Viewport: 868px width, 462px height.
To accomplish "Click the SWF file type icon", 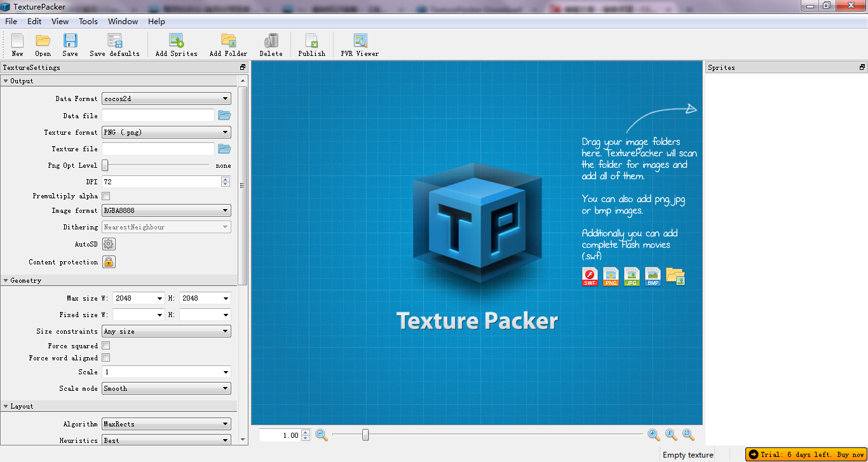I will (x=590, y=276).
